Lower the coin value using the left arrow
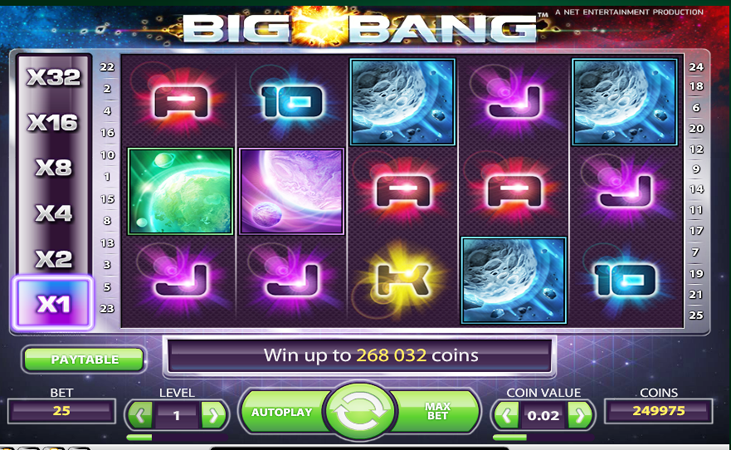Screen dimensions: 731x450 tap(507, 415)
